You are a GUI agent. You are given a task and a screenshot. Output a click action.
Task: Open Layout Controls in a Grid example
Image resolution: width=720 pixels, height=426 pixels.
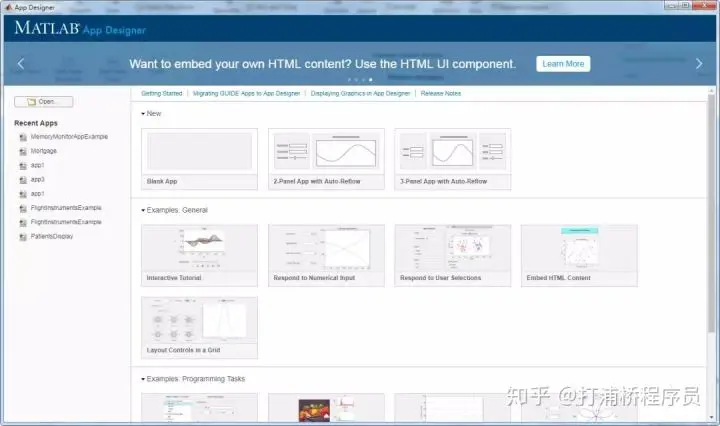point(199,327)
